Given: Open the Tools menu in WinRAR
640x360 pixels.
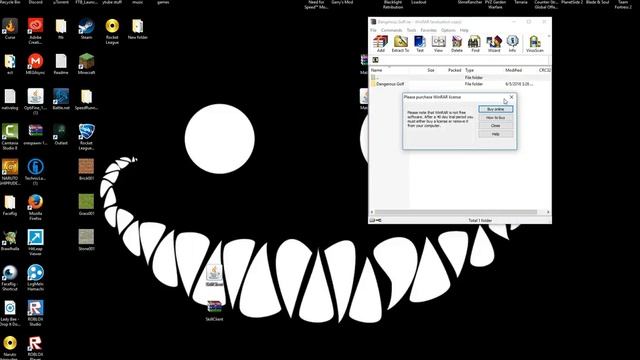Looking at the screenshot, I should pos(411,30).
